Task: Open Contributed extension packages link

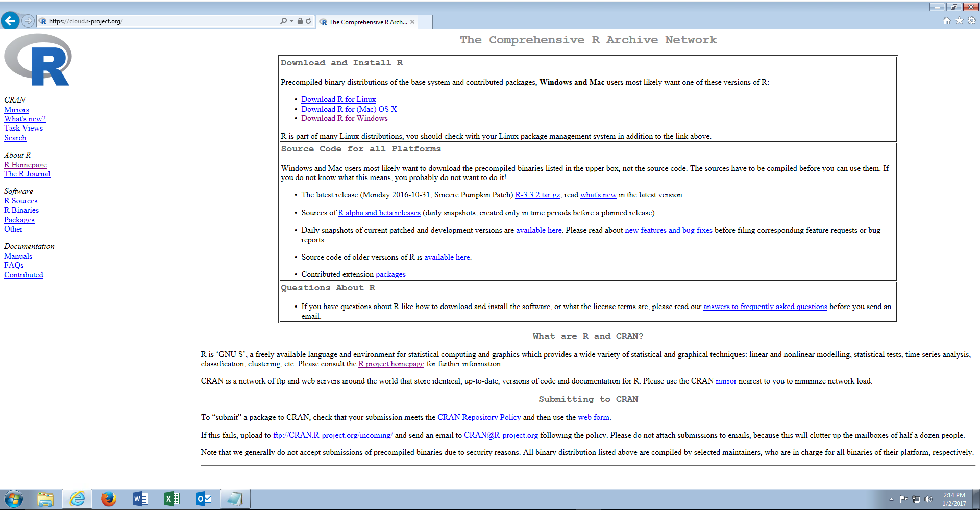Action: 390,274
